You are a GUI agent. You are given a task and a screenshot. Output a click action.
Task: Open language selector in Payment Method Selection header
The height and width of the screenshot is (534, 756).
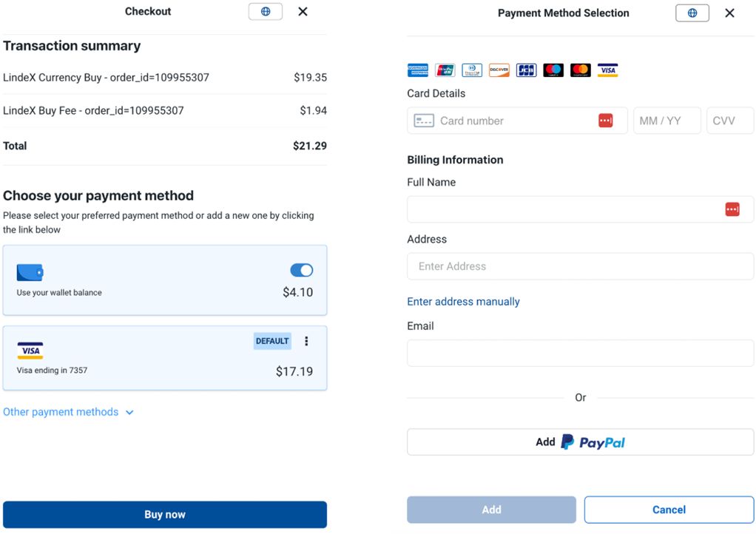(692, 13)
